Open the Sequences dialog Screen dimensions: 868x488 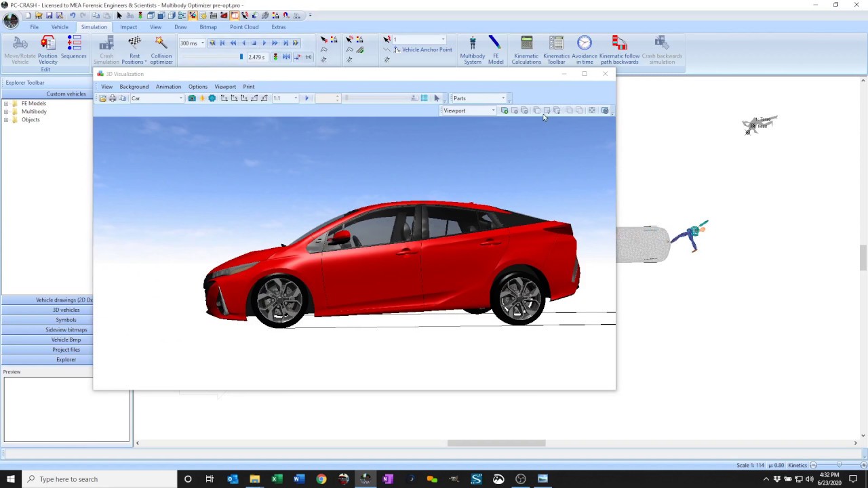pyautogui.click(x=73, y=49)
